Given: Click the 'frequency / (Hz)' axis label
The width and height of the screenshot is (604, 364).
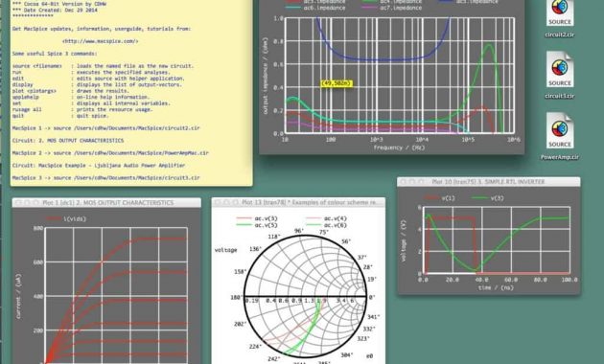Looking at the screenshot, I should click(x=399, y=148).
